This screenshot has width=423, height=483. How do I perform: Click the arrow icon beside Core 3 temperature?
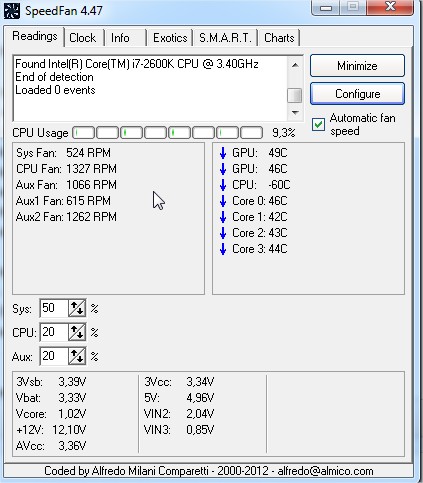click(x=223, y=249)
